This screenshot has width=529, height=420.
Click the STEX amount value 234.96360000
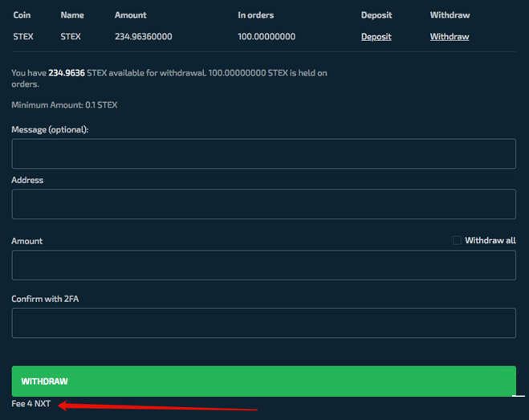[x=144, y=36]
